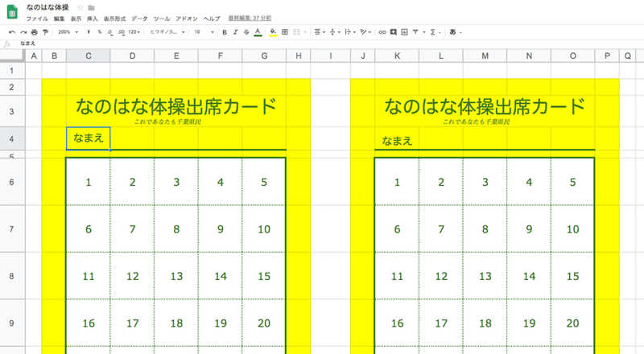
Task: Click the insert chart icon
Action: coord(405,32)
